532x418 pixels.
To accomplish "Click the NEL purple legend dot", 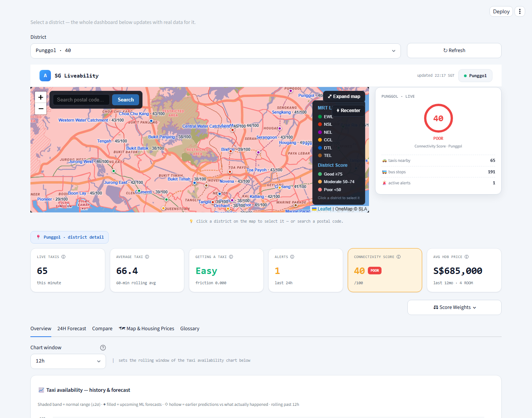I will (x=320, y=132).
